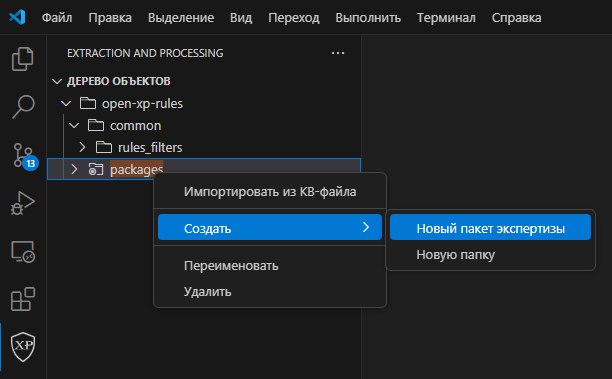
Task: Expand the rules_filters folder chevron
Action: (x=82, y=147)
